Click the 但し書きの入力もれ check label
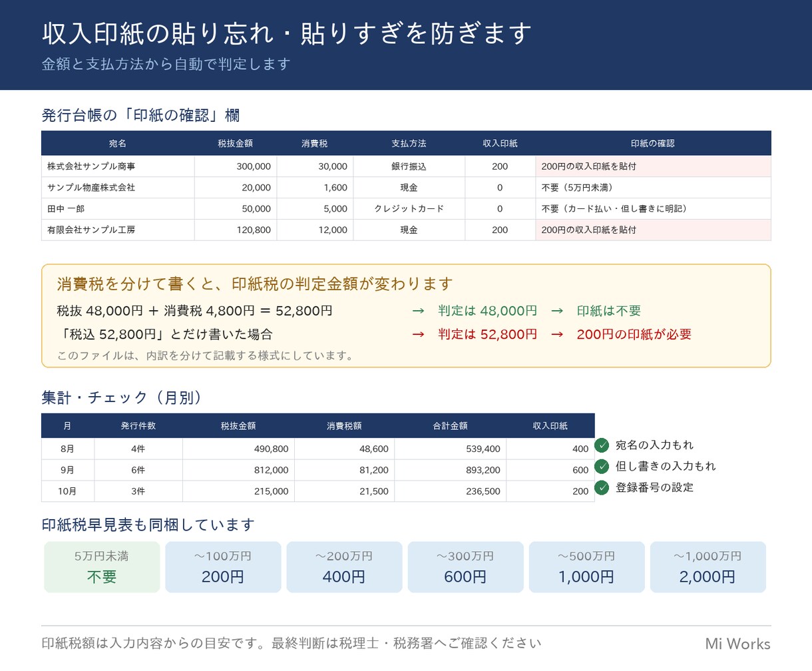Image resolution: width=812 pixels, height=671 pixels. [666, 467]
